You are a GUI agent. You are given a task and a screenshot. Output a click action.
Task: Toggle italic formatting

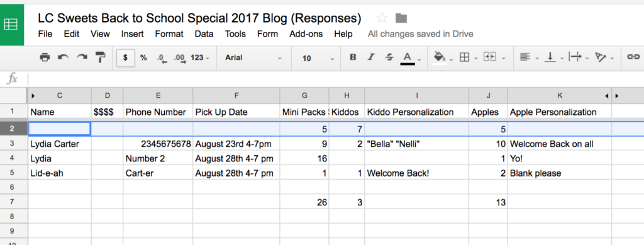tap(371, 57)
